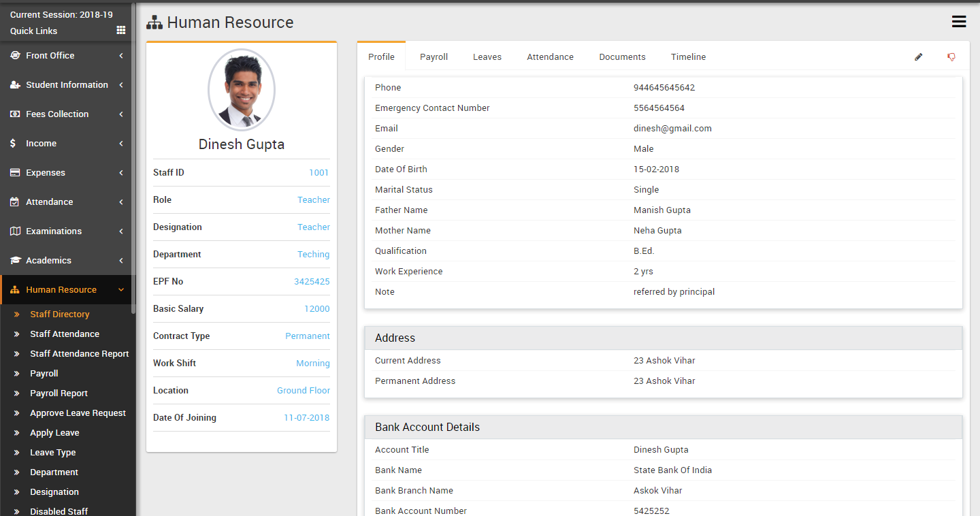Click the Front Office sidebar icon
Image resolution: width=980 pixels, height=516 pixels.
click(15, 56)
